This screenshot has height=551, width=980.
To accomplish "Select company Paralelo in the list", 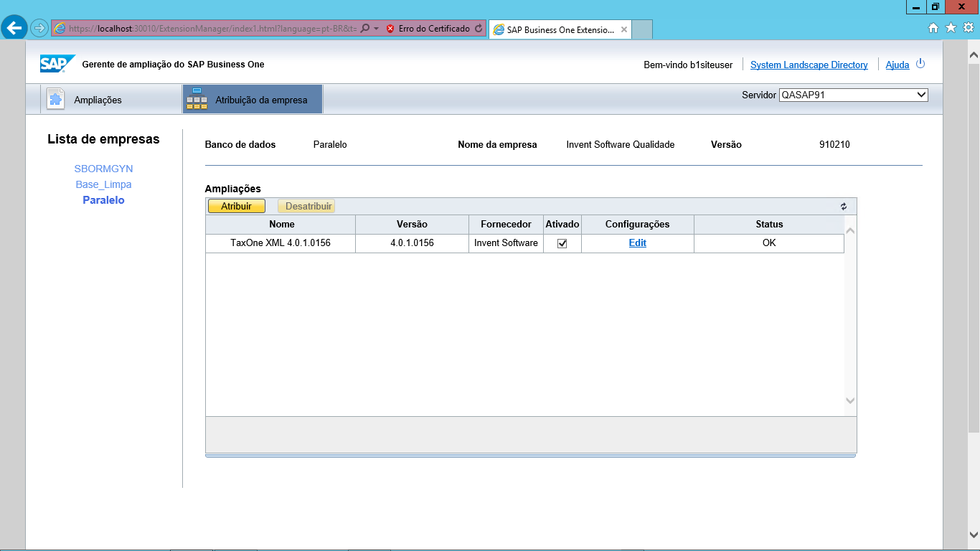I will point(103,200).
